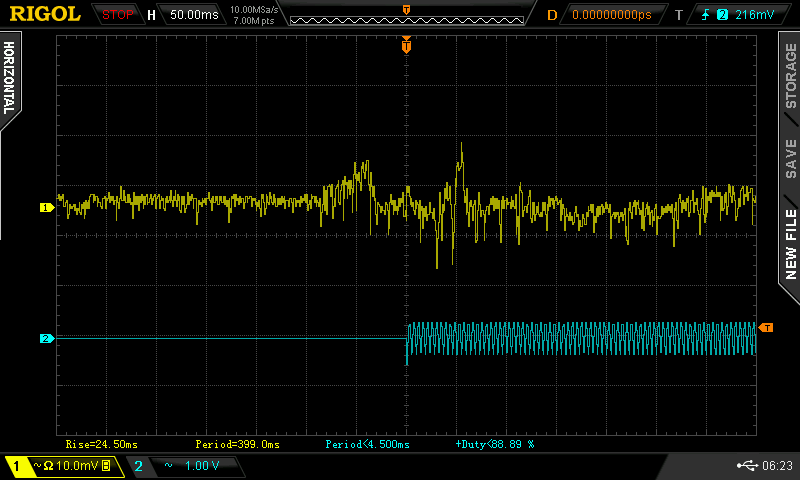Click the RIGOL logo

45,14
